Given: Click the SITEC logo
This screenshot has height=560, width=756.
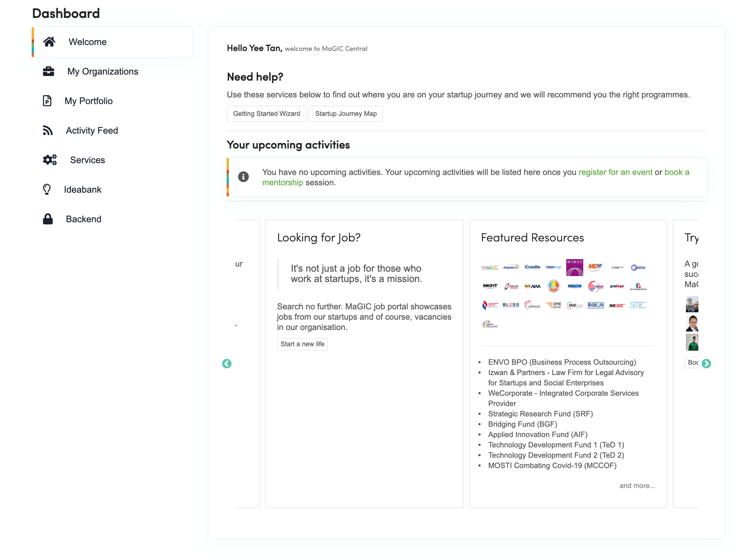Looking at the screenshot, I should (638, 305).
